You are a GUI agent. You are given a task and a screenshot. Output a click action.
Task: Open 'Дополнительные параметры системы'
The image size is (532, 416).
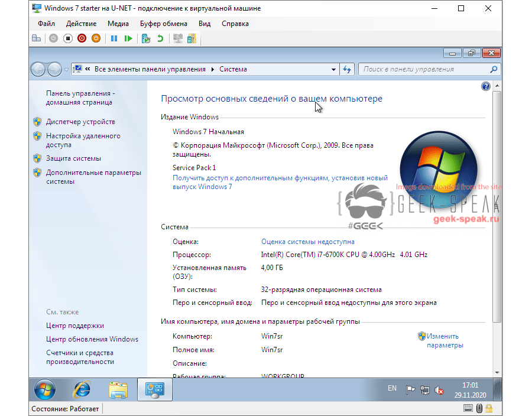(93, 177)
